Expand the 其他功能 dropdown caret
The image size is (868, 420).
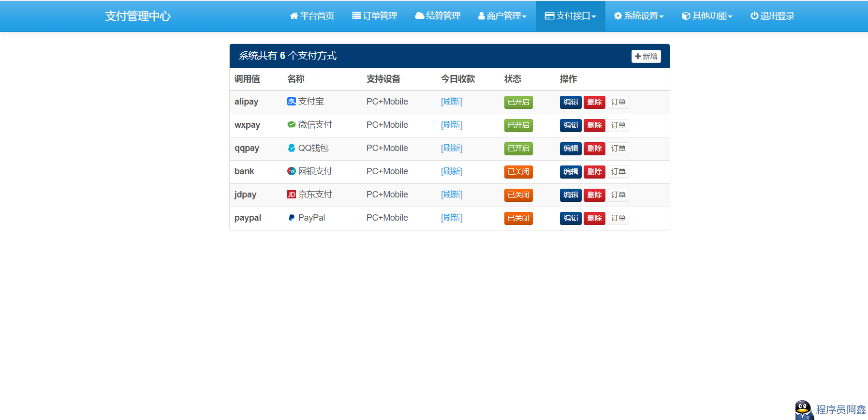click(x=730, y=17)
